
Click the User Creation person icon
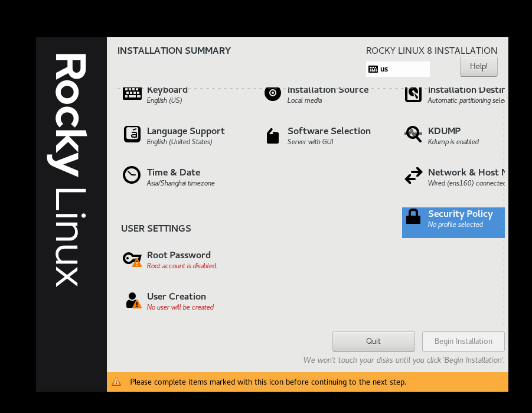(x=133, y=301)
